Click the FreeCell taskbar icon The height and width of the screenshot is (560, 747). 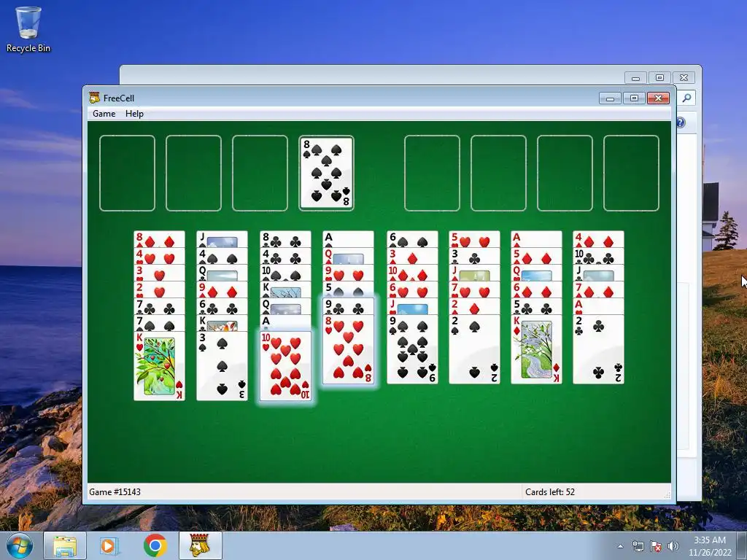[x=201, y=545]
